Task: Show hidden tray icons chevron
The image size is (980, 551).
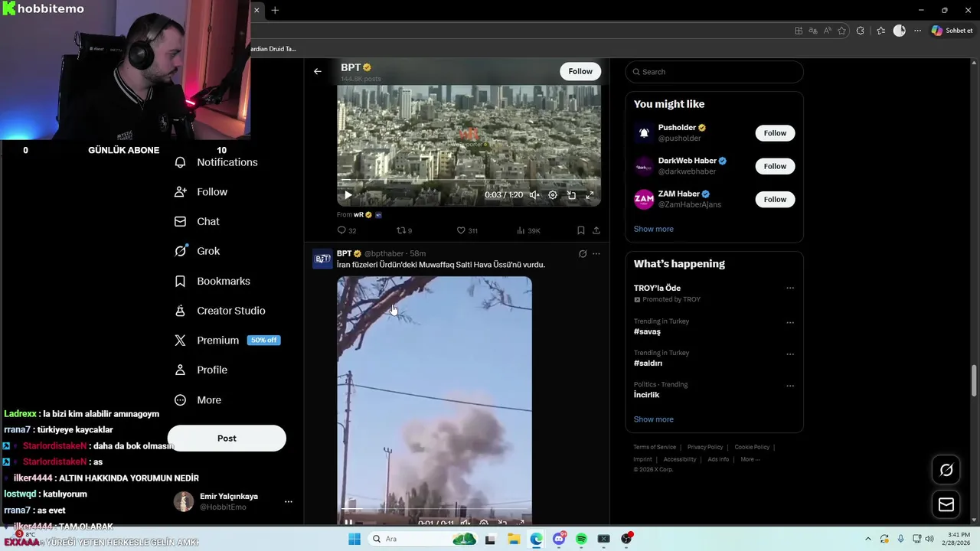Action: point(868,539)
